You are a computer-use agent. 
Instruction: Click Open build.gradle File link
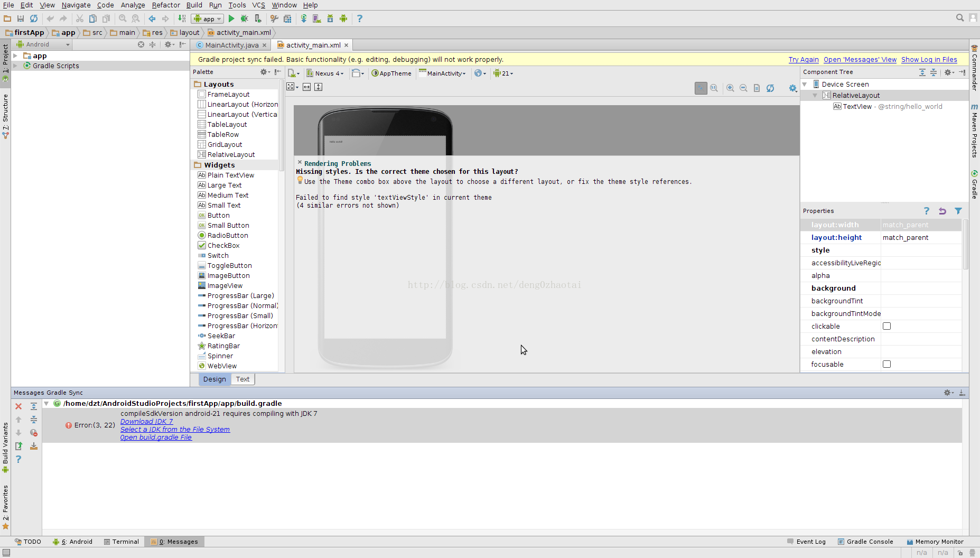(156, 437)
